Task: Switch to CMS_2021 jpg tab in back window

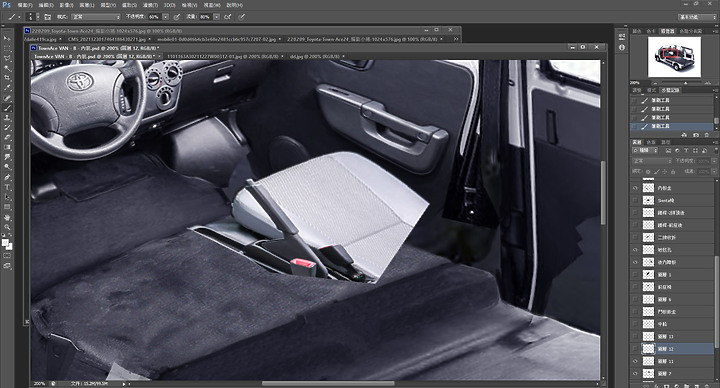Action: [107, 39]
